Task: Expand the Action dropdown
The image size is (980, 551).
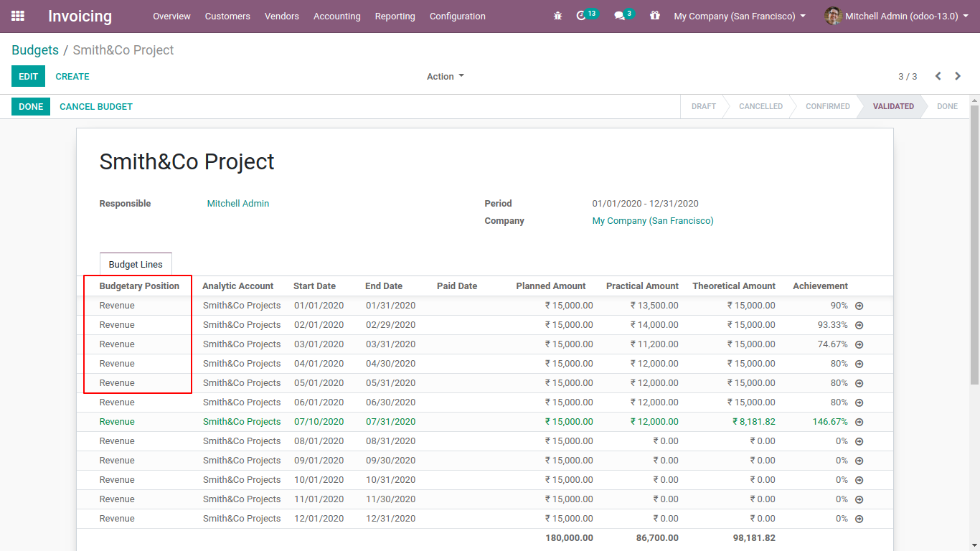Action: (445, 76)
